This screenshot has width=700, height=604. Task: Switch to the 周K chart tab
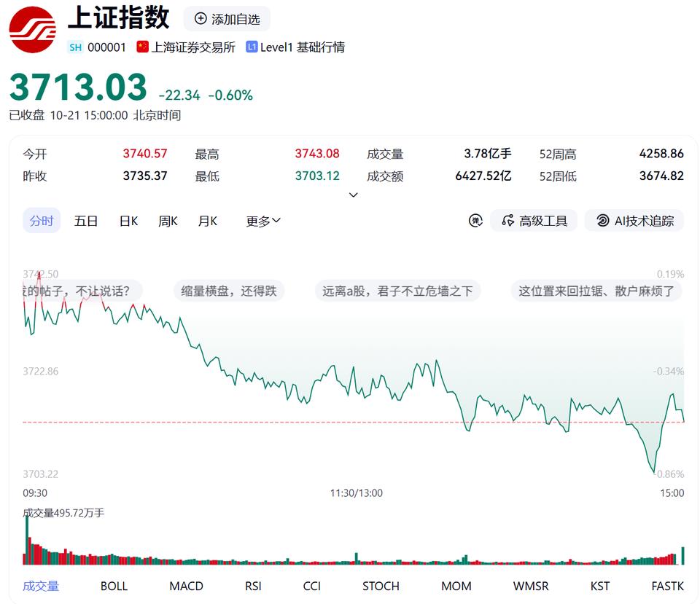pyautogui.click(x=168, y=221)
